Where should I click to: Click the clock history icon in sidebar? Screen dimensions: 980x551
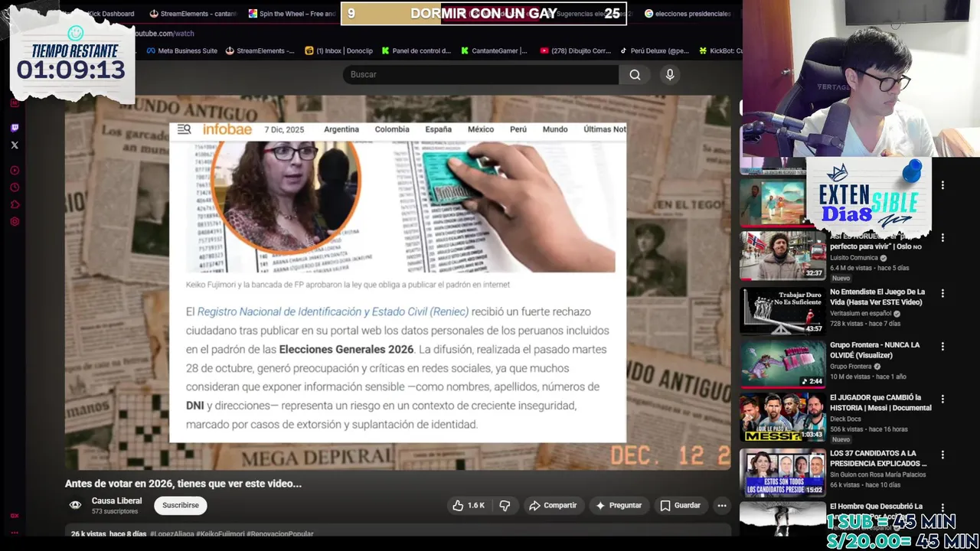[x=15, y=187]
